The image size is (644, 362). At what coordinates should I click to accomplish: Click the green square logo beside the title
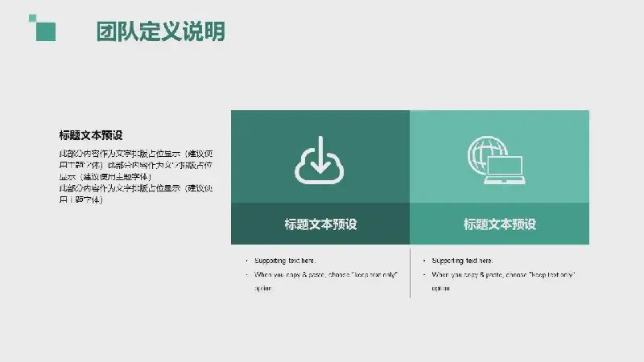point(43,28)
